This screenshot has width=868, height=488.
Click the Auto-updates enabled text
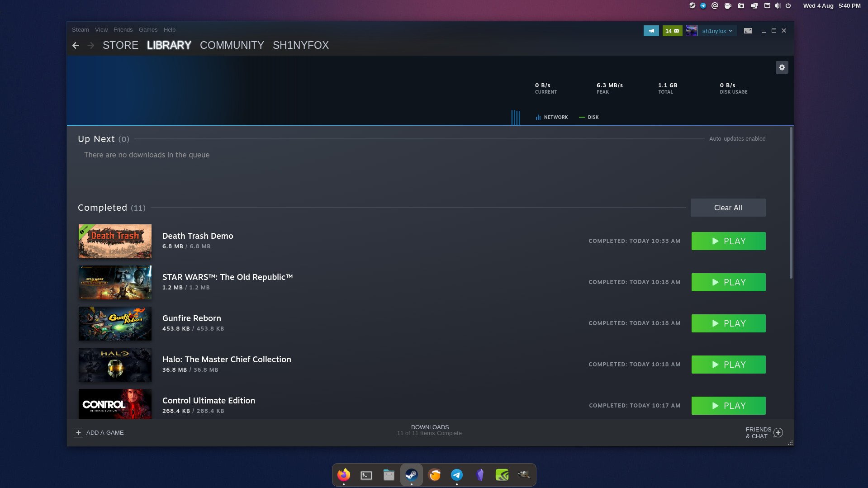pyautogui.click(x=737, y=139)
